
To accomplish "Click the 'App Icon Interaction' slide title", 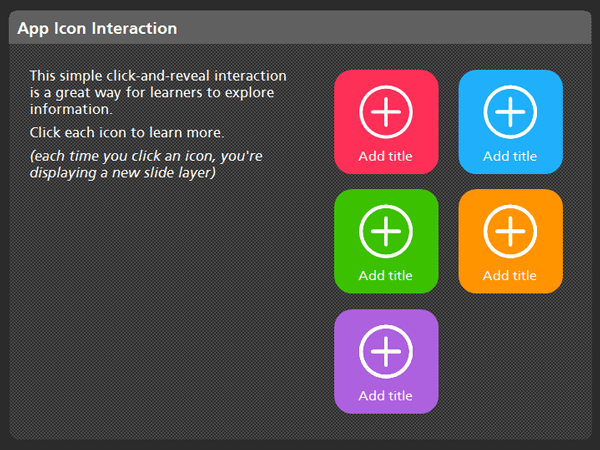I will coord(97,29).
